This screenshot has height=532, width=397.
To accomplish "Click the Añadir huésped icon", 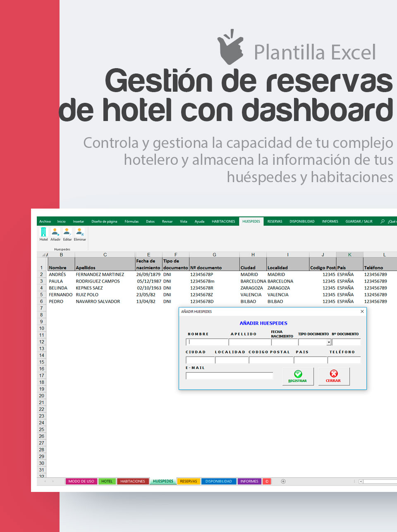I will pos(55,234).
